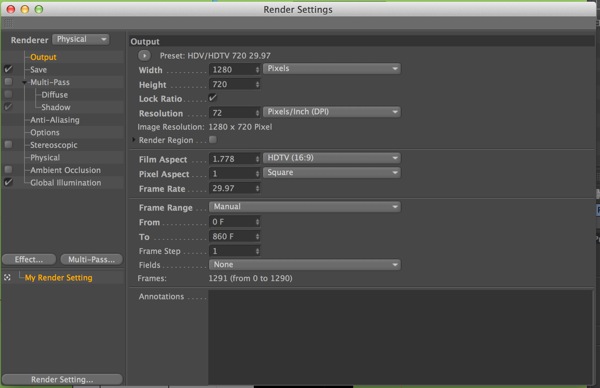The width and height of the screenshot is (600, 388).
Task: Click the Pixel Aspect value field
Action: [x=231, y=174]
